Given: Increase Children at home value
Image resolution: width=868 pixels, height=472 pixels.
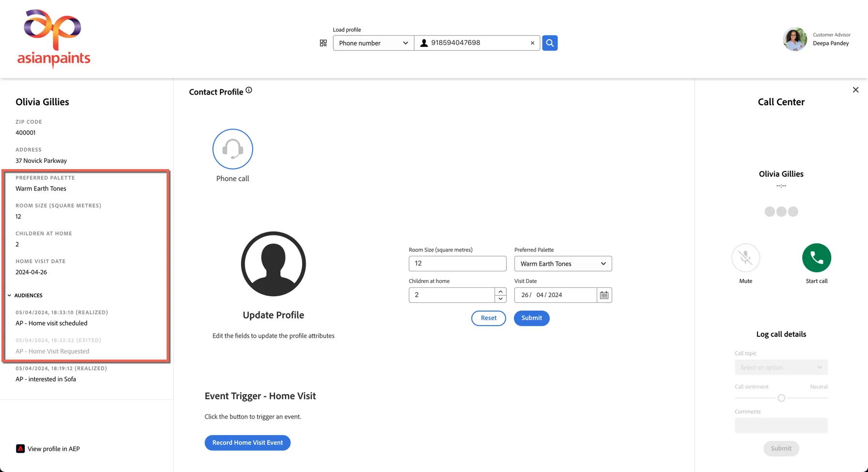Looking at the screenshot, I should [x=500, y=291].
